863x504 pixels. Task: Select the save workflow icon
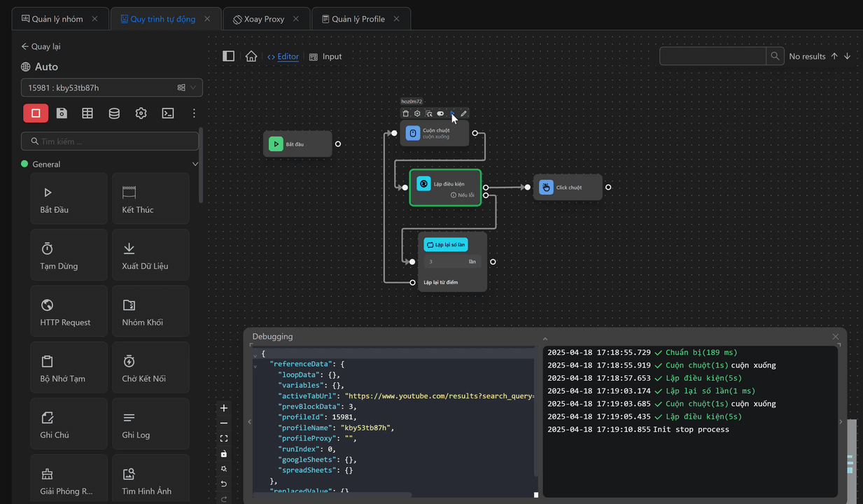pos(60,113)
